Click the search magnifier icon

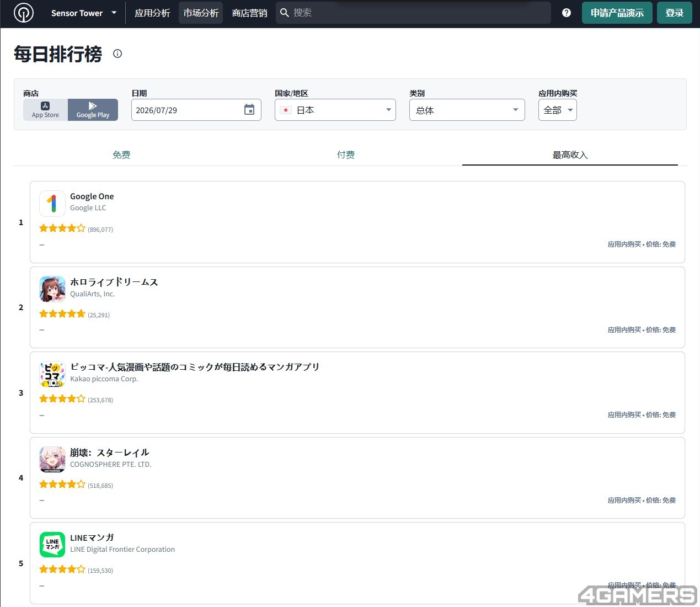[285, 13]
